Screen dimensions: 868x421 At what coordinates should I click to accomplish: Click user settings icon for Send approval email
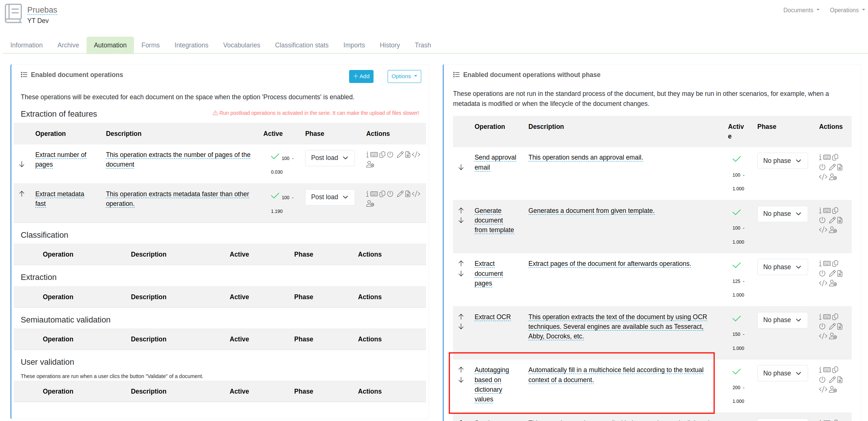(833, 177)
